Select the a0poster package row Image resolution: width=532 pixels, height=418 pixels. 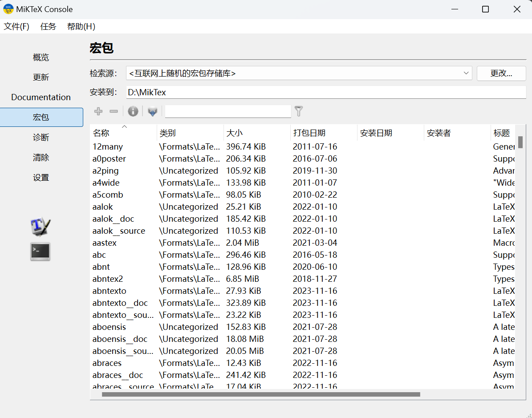[303, 158]
